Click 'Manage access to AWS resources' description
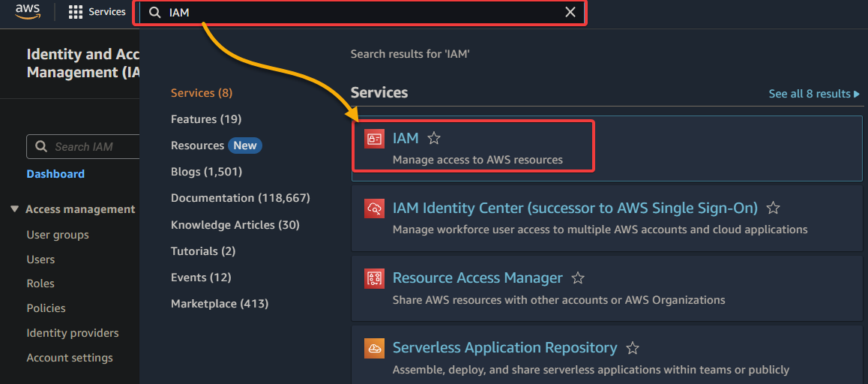Screen dimensions: 868x384 pyautogui.click(x=477, y=160)
